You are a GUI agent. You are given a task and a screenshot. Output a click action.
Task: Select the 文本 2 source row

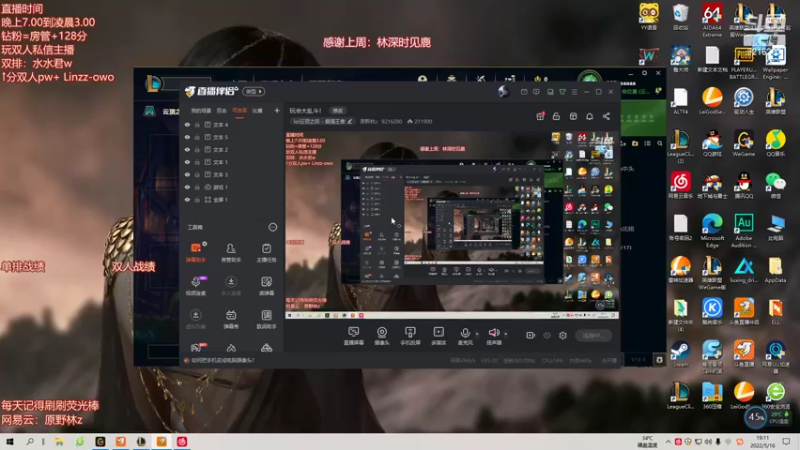[232, 150]
